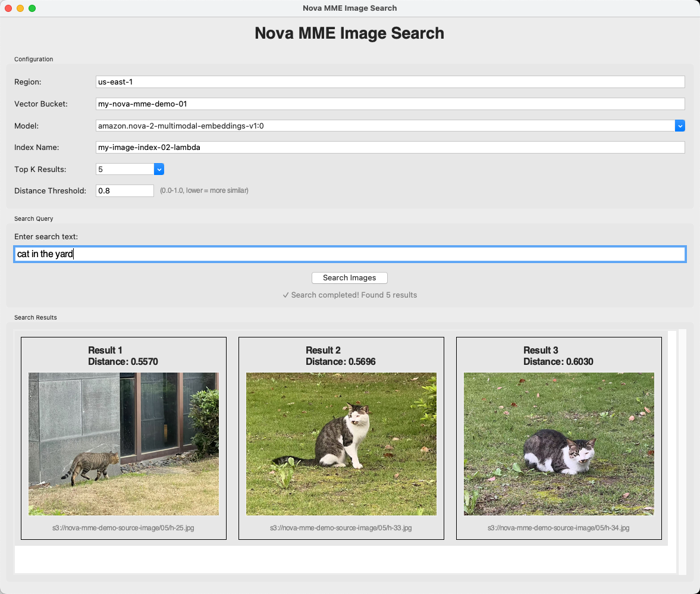This screenshot has width=700, height=594.
Task: Click the Region input field
Action: pyautogui.click(x=390, y=82)
